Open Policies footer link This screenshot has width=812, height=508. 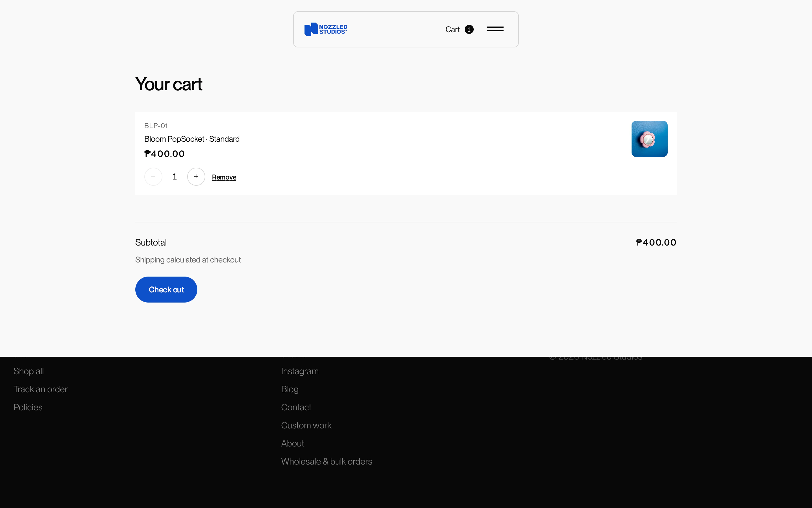(28, 408)
